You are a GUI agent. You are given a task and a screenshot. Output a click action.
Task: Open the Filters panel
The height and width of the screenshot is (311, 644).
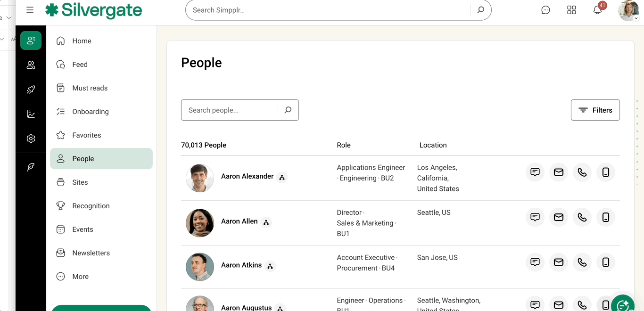(595, 110)
